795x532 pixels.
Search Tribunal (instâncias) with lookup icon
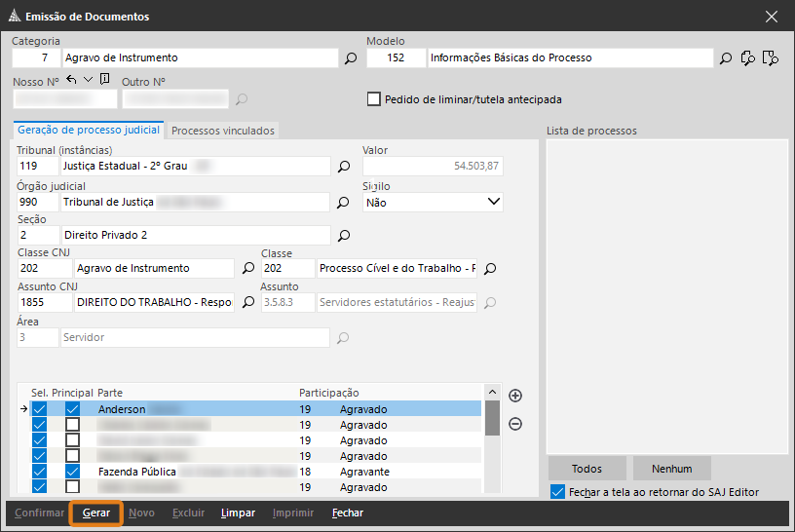coord(343,167)
